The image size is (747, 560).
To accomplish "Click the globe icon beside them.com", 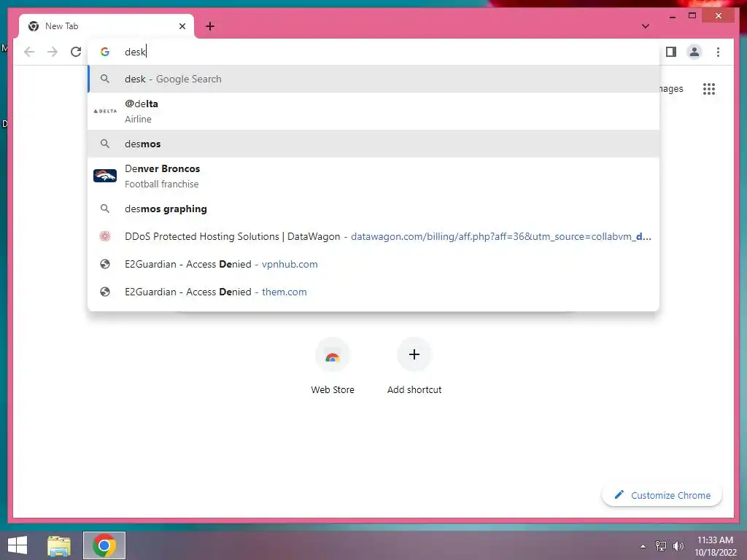I will (x=105, y=292).
